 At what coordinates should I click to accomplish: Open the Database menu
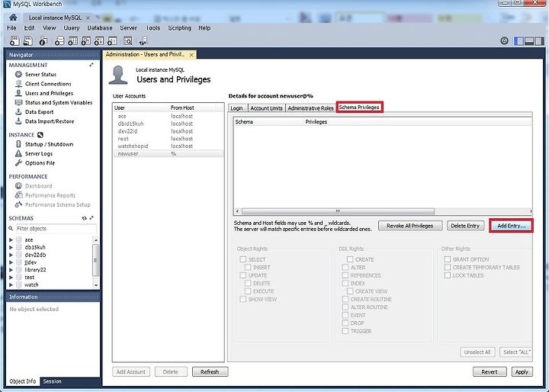point(100,28)
